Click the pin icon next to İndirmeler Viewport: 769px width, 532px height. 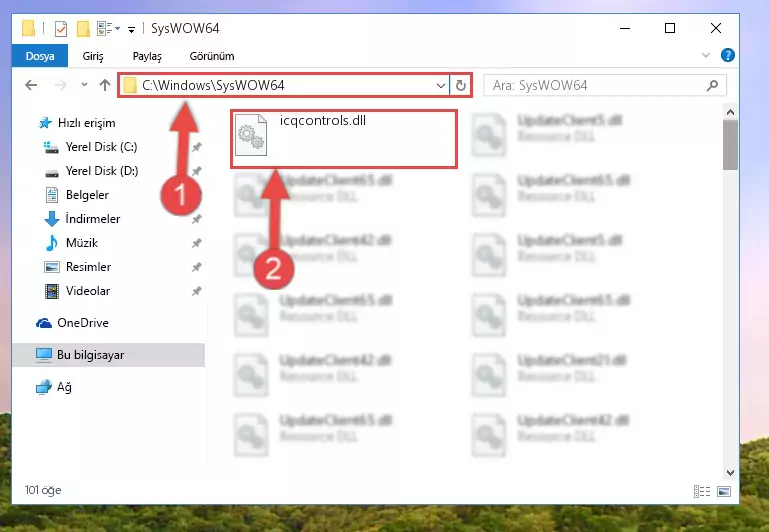(197, 219)
